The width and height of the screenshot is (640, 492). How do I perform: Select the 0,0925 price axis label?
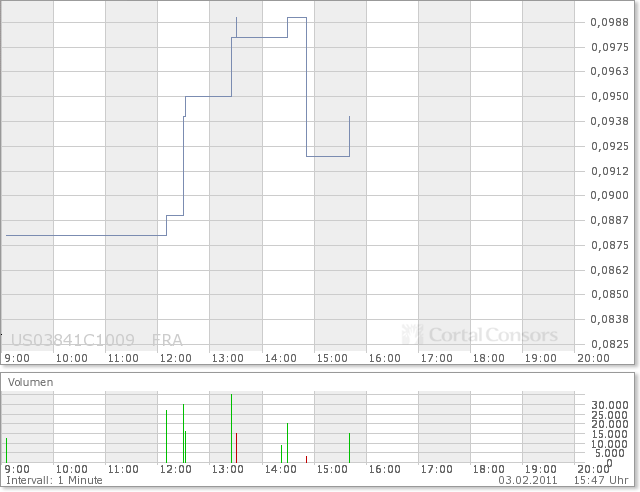[x=609, y=146]
